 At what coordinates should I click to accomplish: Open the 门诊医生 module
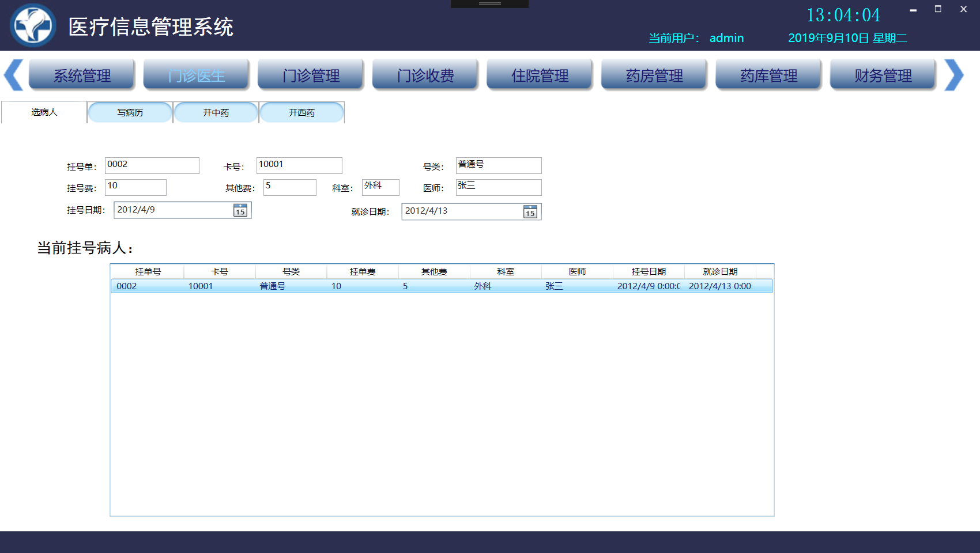pyautogui.click(x=197, y=75)
